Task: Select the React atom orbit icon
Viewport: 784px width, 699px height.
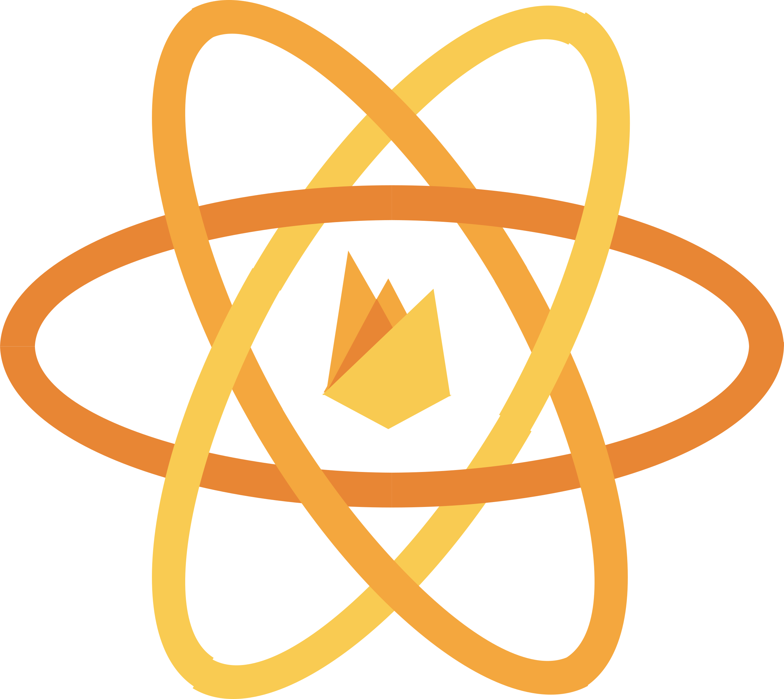Action: tap(392, 349)
